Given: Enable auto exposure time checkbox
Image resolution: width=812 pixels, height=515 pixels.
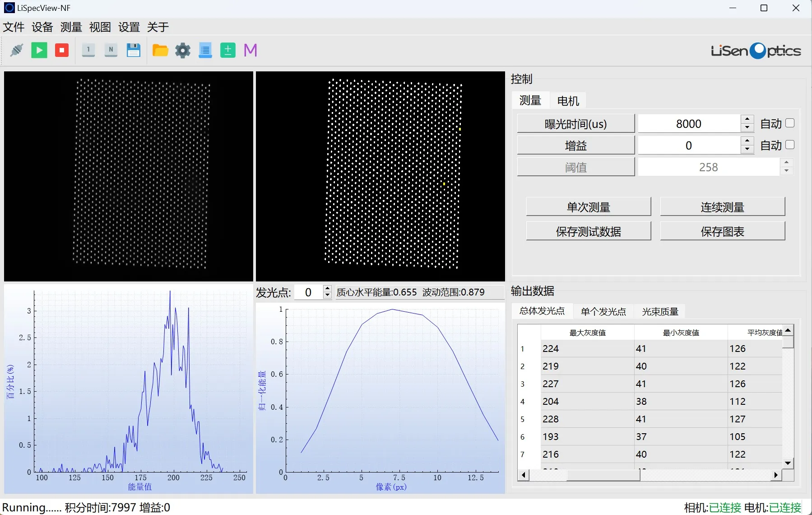Looking at the screenshot, I should (x=790, y=123).
